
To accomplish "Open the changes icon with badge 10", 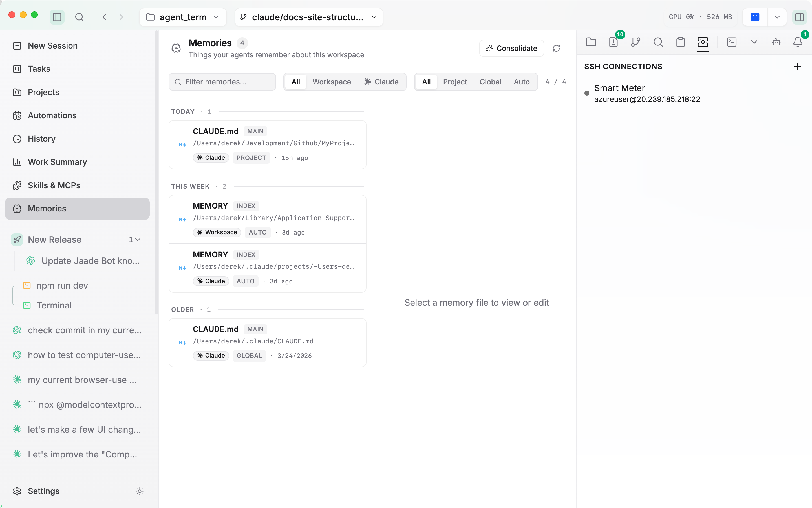I will coord(613,42).
